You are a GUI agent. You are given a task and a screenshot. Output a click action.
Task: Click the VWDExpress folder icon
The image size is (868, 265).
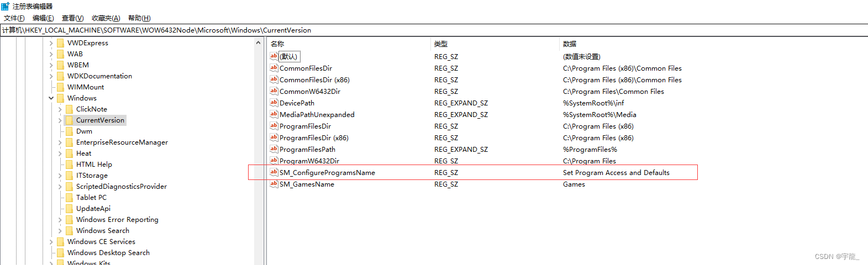(x=60, y=43)
